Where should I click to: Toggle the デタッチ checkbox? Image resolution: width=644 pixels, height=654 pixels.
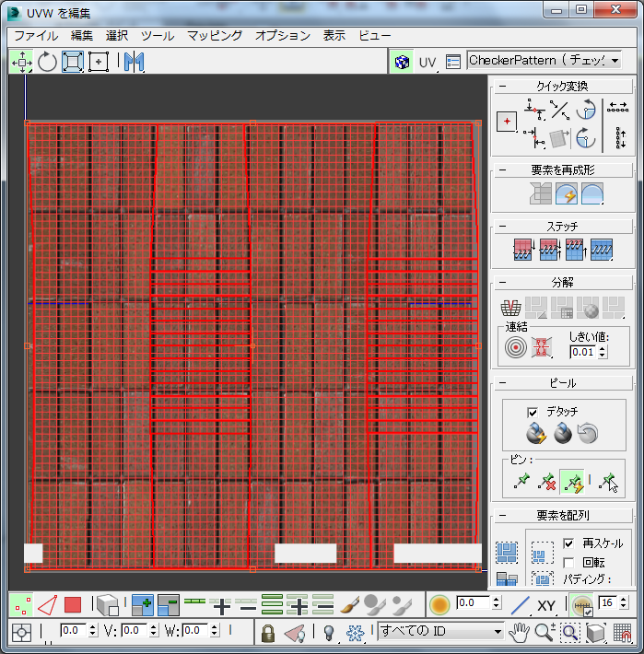533,413
